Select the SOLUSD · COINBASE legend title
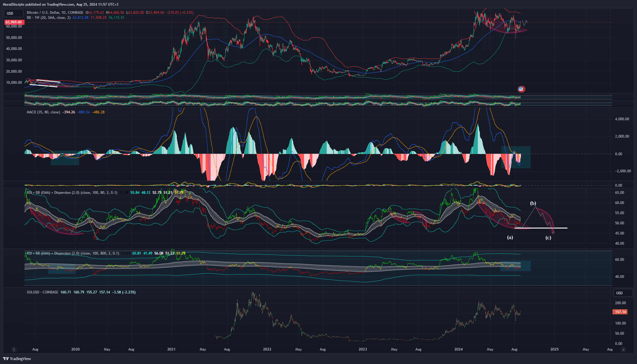This screenshot has height=364, width=637. point(42,292)
